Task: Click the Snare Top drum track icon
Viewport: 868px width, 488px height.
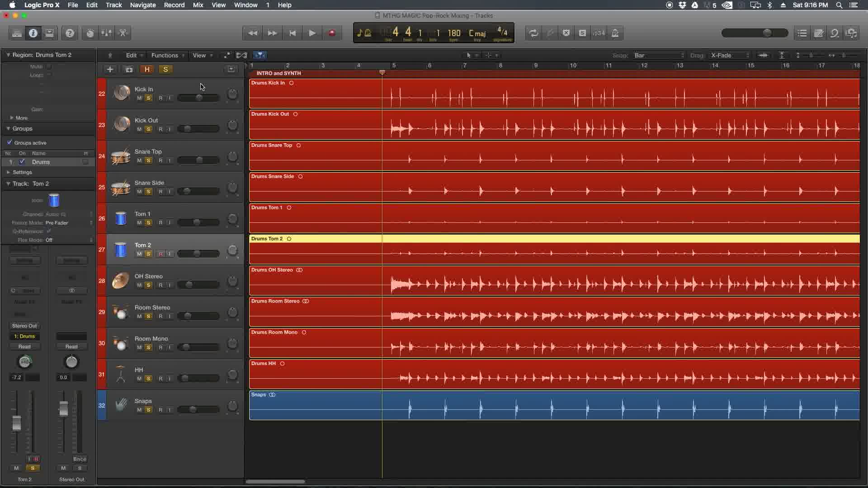Action: click(x=121, y=156)
